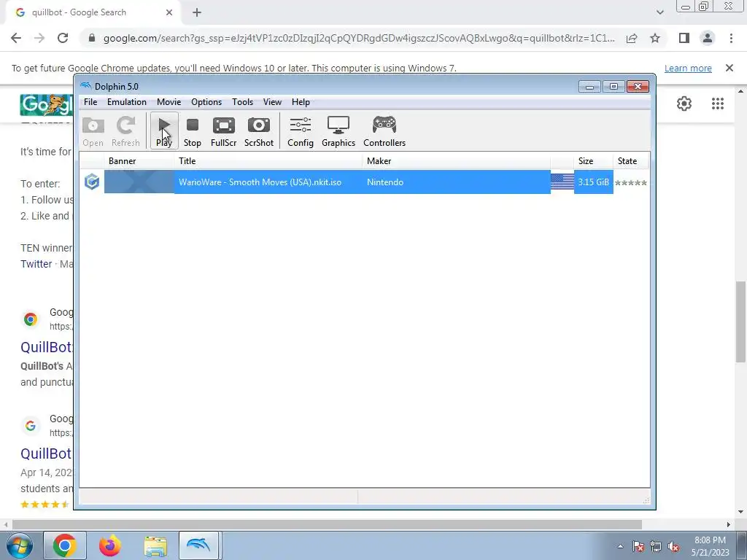This screenshot has width=747, height=560.
Task: Click the muted volume tray icon
Action: (673, 546)
